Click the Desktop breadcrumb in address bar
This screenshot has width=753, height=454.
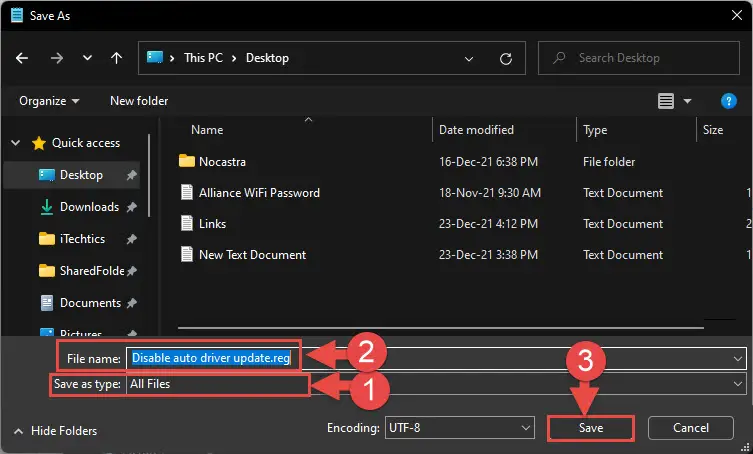[267, 58]
